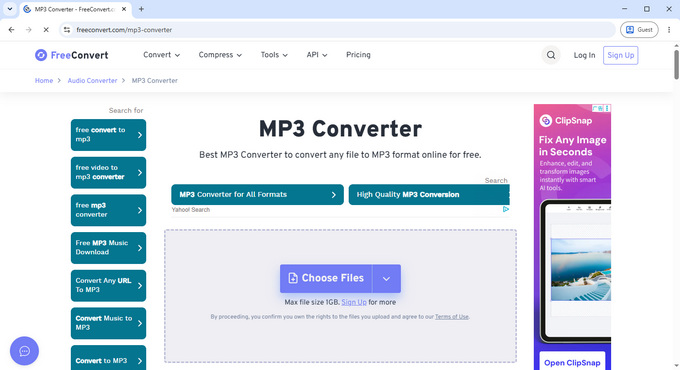Select the MP3 Converter browser tab
This screenshot has height=370, width=680.
pyautogui.click(x=74, y=9)
